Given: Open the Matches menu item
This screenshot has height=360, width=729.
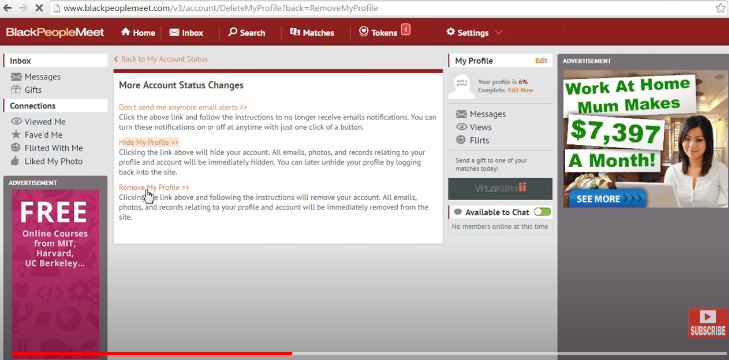Looking at the screenshot, I should pos(318,33).
